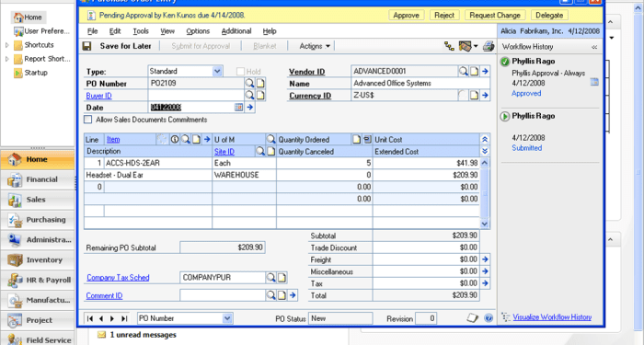Open the Type Standard dropdown
Image resolution: width=644 pixels, height=345 pixels.
point(217,71)
